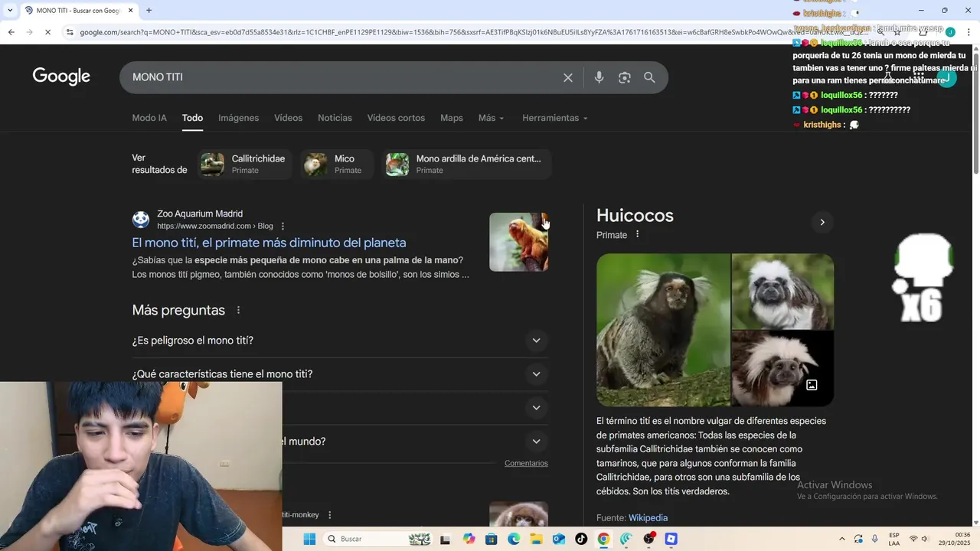Open 'El mono tití, el primate más diminuto' link
Screen dimensions: 980x551
coord(269,243)
